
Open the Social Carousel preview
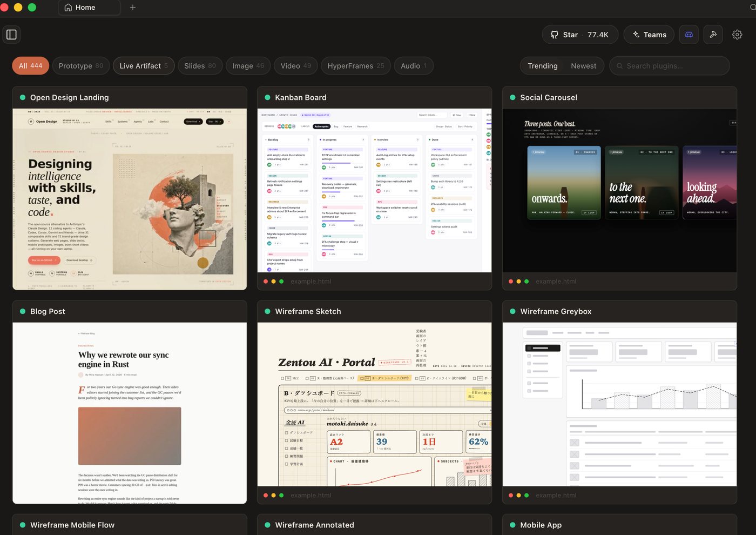coord(619,190)
